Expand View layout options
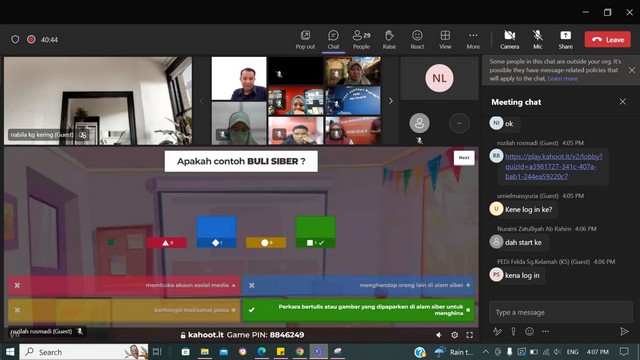640x360 pixels. [x=445, y=40]
